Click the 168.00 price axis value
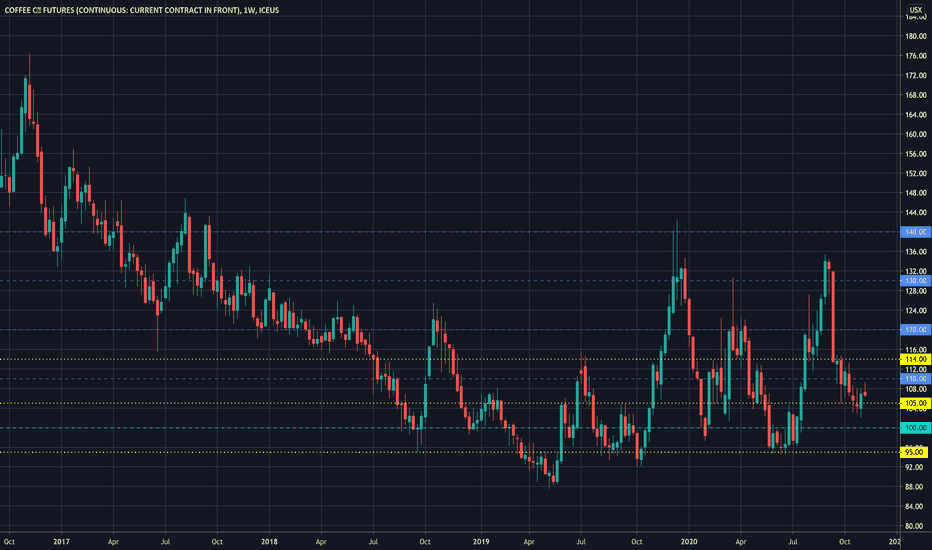The image size is (932, 550). pos(916,95)
